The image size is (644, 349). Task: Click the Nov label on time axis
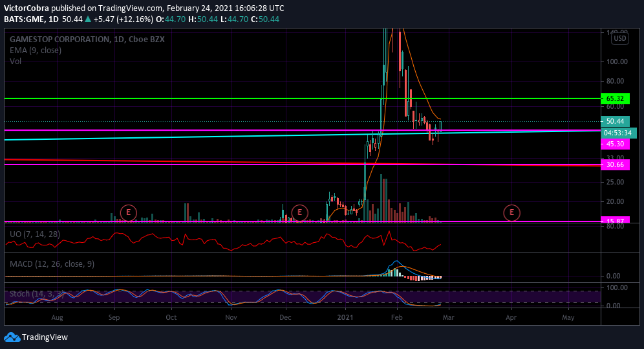pyautogui.click(x=231, y=317)
